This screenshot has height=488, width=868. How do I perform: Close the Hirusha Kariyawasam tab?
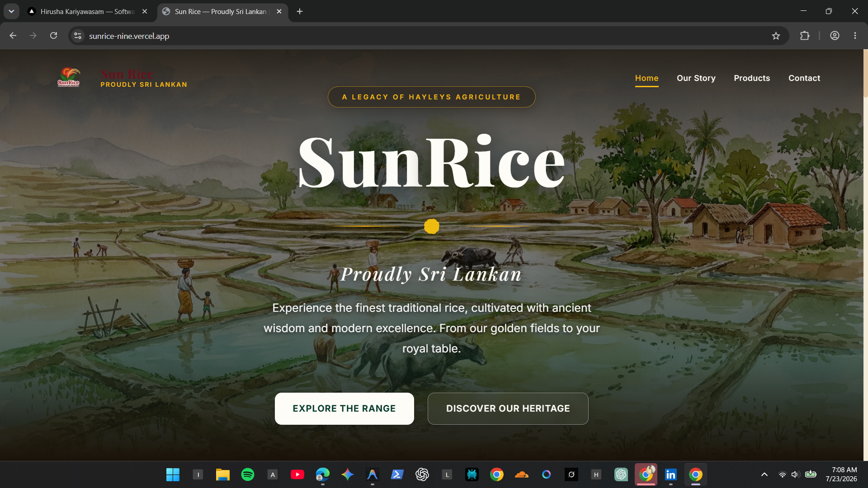[x=145, y=11]
